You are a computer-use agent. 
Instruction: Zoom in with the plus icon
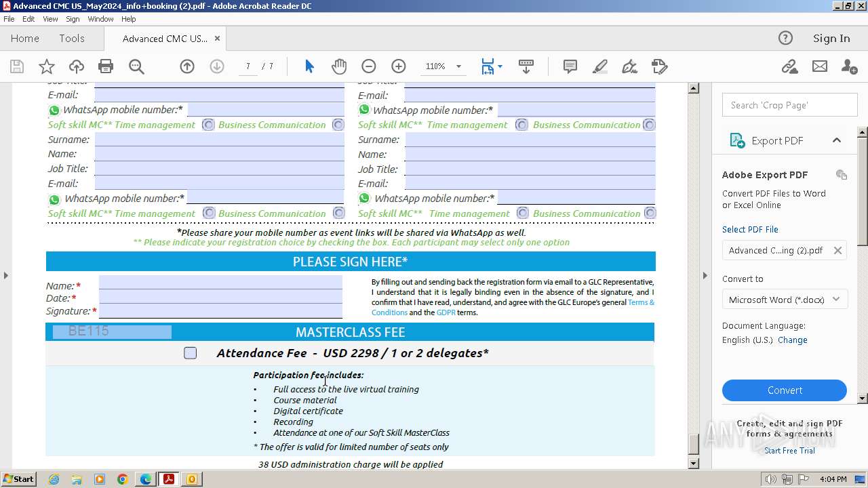click(x=399, y=66)
